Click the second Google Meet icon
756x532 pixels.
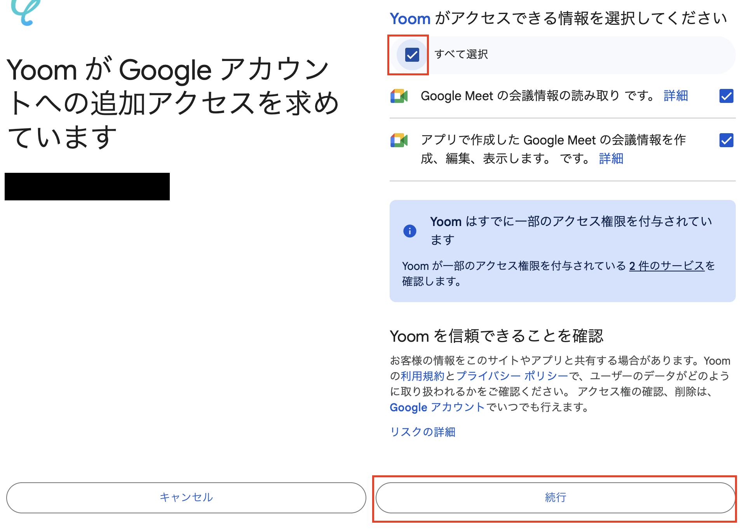click(x=399, y=140)
